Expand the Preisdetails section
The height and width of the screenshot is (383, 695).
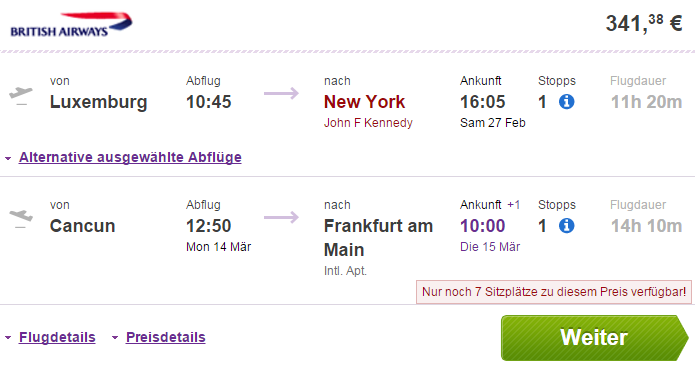point(166,337)
